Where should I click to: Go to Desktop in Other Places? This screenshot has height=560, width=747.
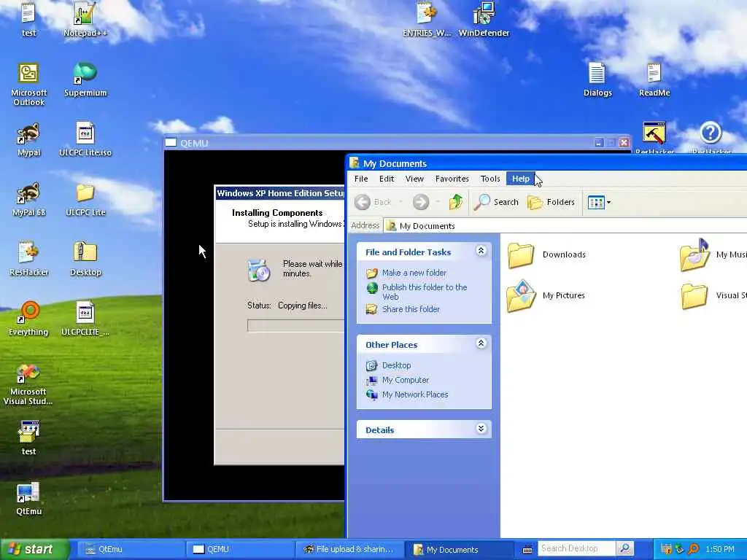tap(396, 365)
